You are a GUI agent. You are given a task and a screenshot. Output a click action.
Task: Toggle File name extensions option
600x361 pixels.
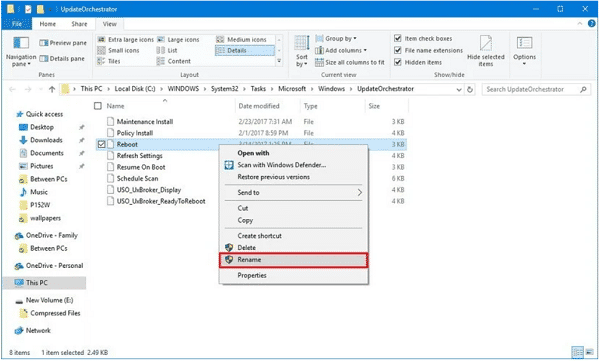(428, 50)
